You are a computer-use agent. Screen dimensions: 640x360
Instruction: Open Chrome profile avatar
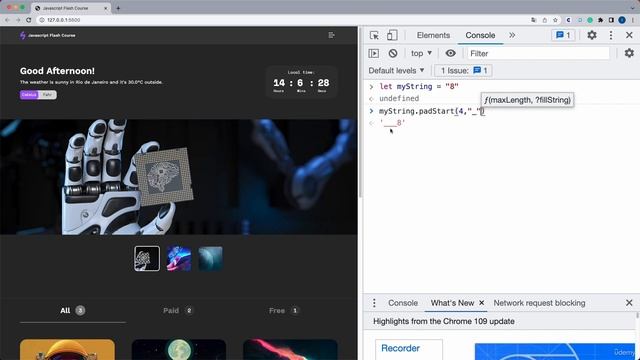pos(622,20)
